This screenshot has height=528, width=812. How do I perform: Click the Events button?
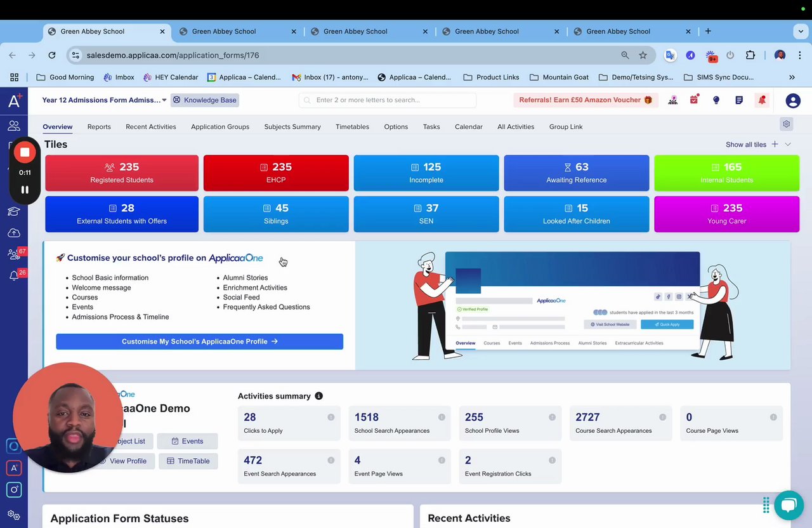click(187, 441)
